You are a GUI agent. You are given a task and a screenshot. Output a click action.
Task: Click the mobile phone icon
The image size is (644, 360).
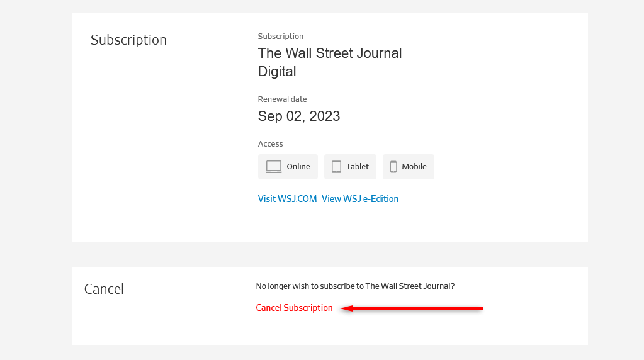pyautogui.click(x=393, y=167)
